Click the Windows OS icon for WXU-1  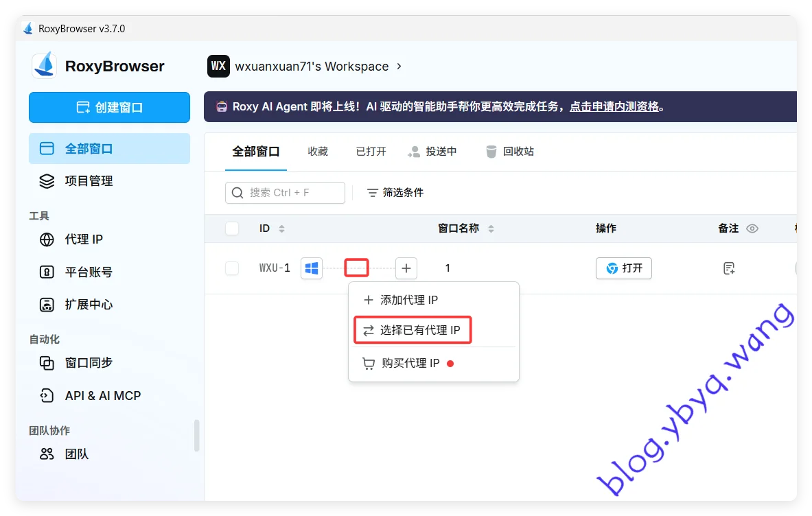312,268
